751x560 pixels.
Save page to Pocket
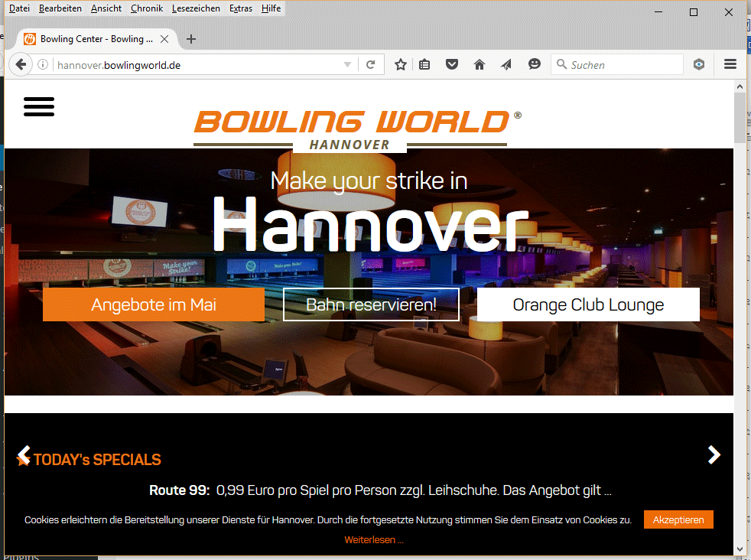452,64
